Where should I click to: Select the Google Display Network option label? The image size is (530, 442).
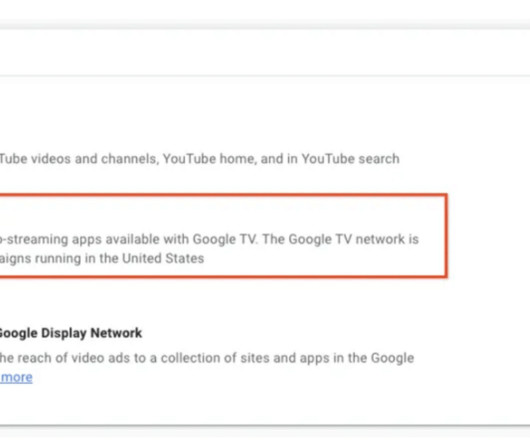pyautogui.click(x=71, y=333)
